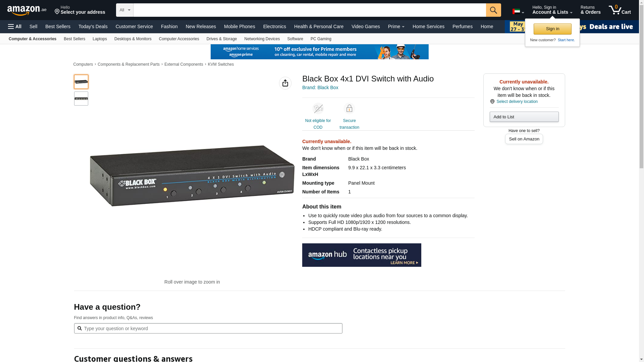
Task: Open the hamburger All menu
Action: coord(15,26)
